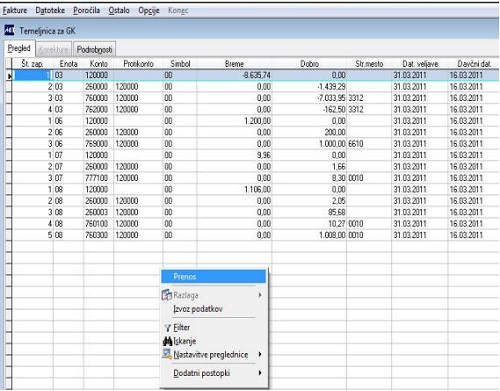Select the Konto cell 760300
Screen dimensions: 500x391
pos(99,235)
